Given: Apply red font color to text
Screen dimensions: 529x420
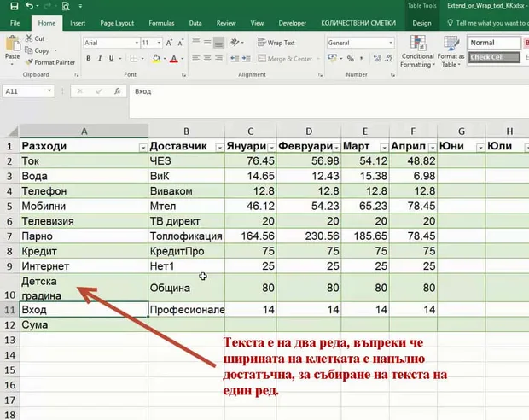Looking at the screenshot, I should coord(174,59).
